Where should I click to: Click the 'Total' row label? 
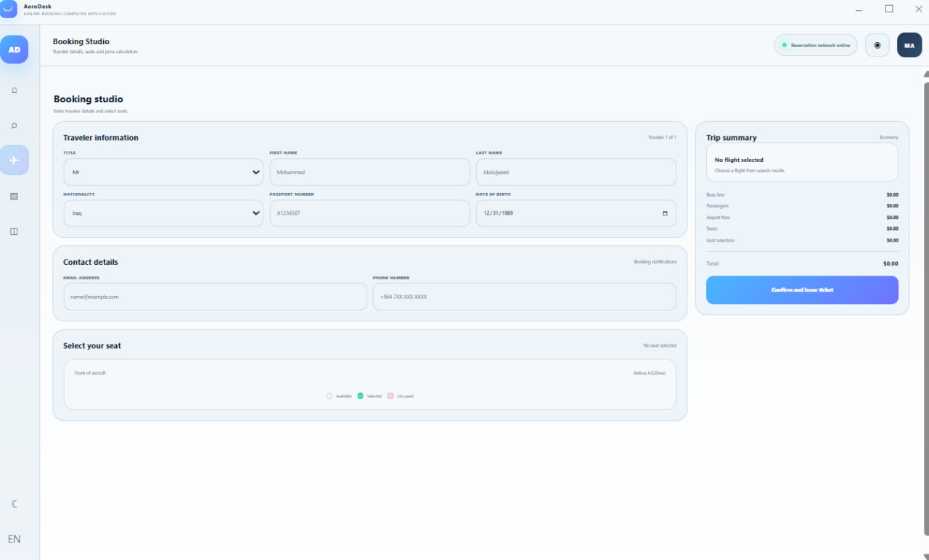[713, 263]
